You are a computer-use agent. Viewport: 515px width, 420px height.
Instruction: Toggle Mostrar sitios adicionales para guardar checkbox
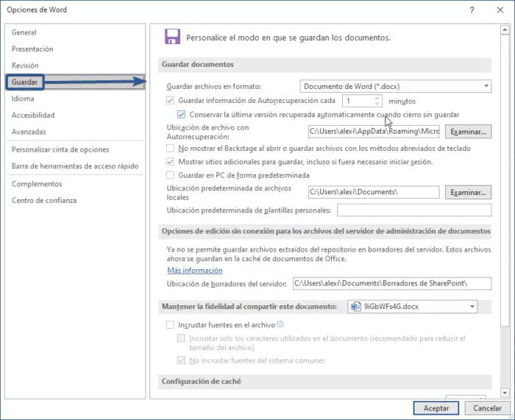(170, 162)
